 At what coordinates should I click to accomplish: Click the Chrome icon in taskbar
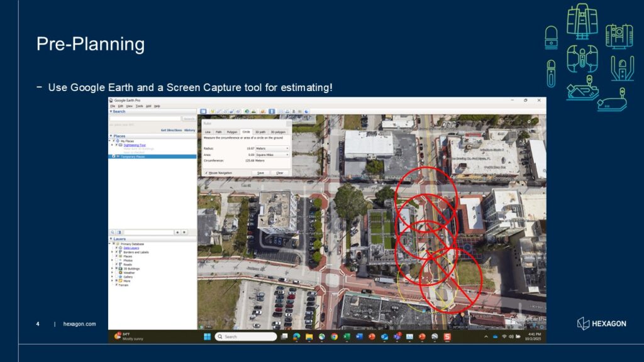pos(334,337)
